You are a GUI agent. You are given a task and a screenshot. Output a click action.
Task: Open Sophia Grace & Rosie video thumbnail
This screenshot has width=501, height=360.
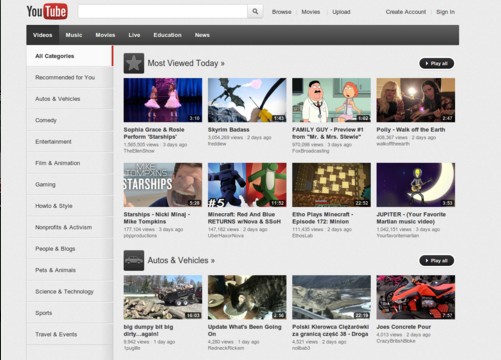[163, 100]
